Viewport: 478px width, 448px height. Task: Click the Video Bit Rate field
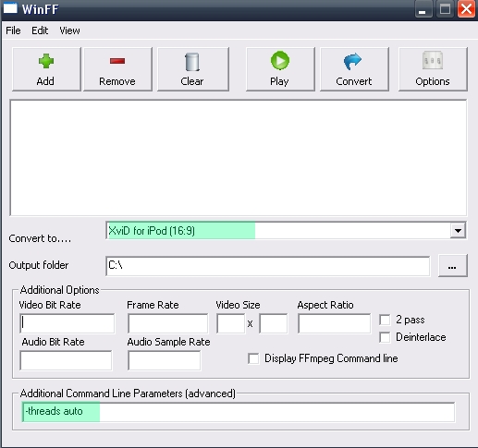67,323
